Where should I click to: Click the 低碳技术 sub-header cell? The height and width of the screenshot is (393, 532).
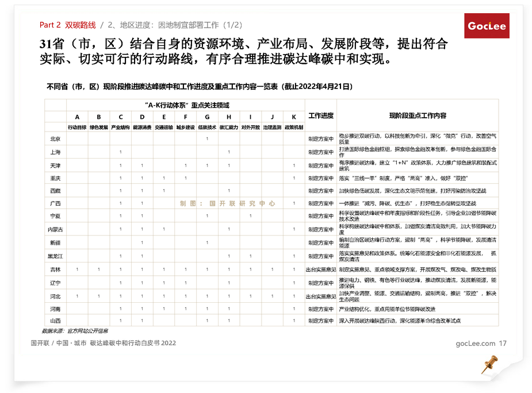tap(207, 127)
